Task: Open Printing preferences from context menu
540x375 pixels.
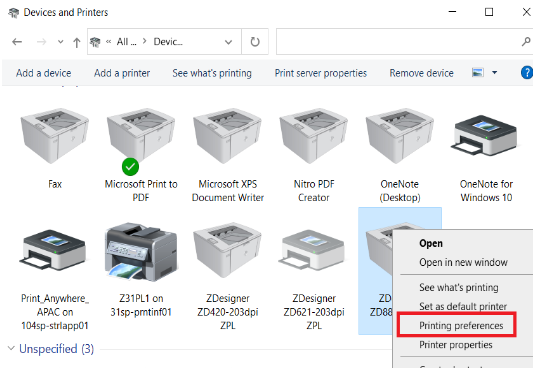Action: coord(461,325)
